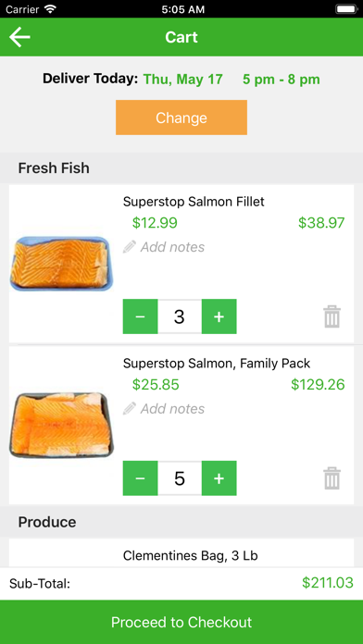Image resolution: width=363 pixels, height=644 pixels.
Task: Go back using the arrow icon
Action: (x=19, y=37)
